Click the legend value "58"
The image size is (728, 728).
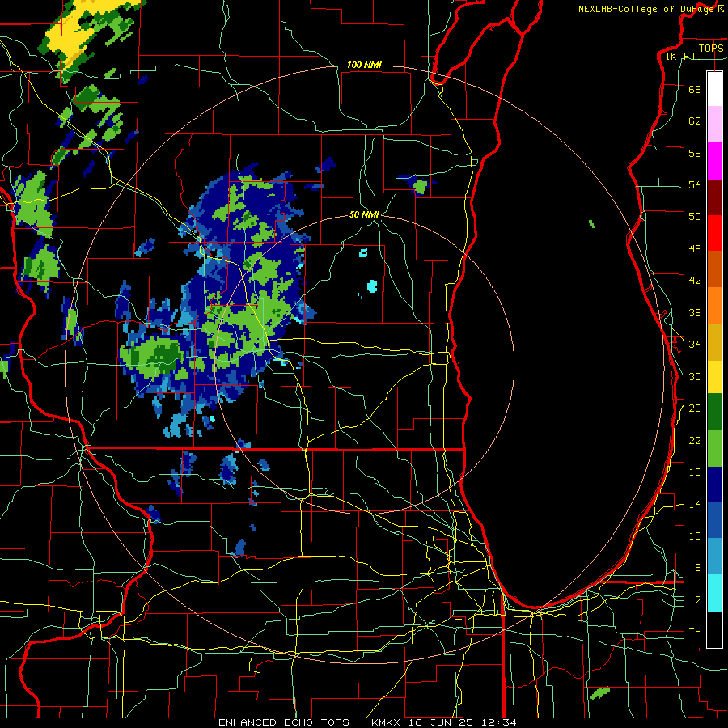[695, 153]
